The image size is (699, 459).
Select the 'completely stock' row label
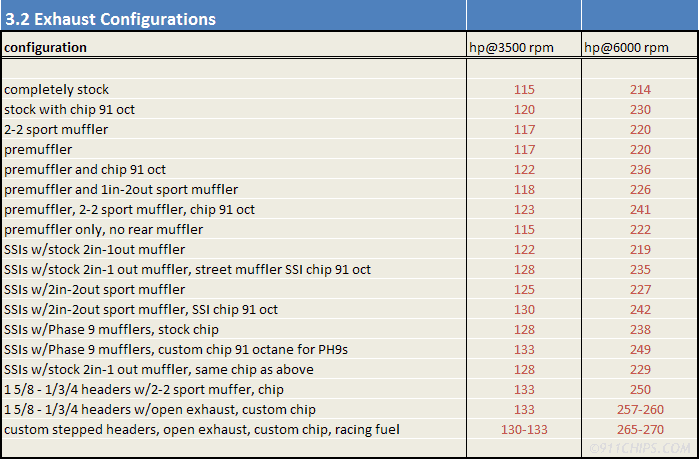[x=56, y=89]
